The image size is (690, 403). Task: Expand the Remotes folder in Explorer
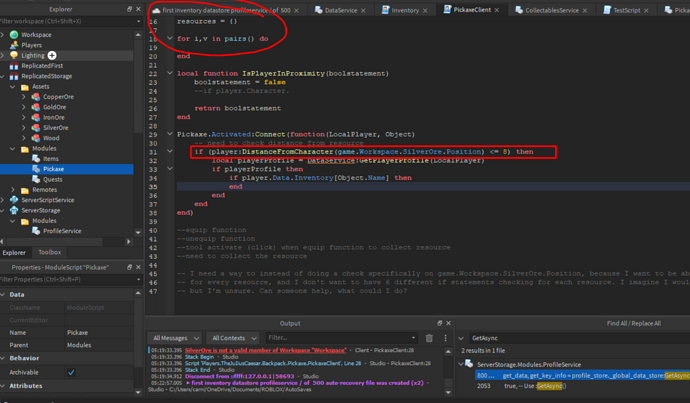point(13,190)
